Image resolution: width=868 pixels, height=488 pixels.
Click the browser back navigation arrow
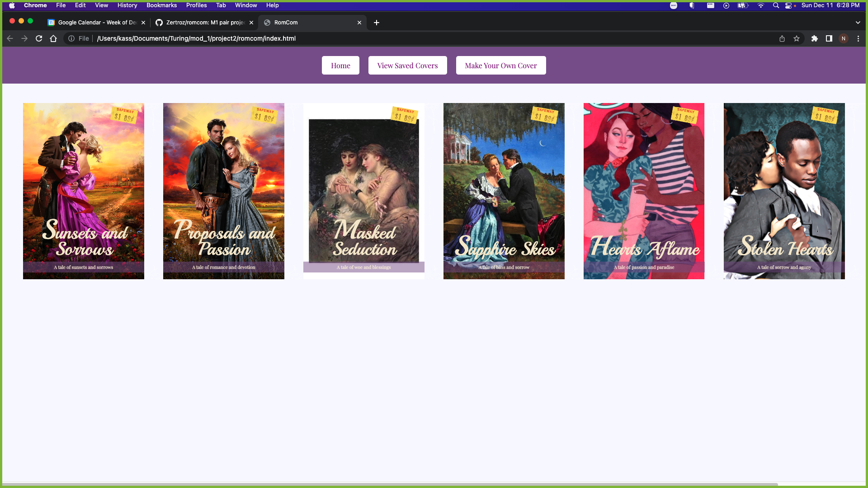[10, 38]
